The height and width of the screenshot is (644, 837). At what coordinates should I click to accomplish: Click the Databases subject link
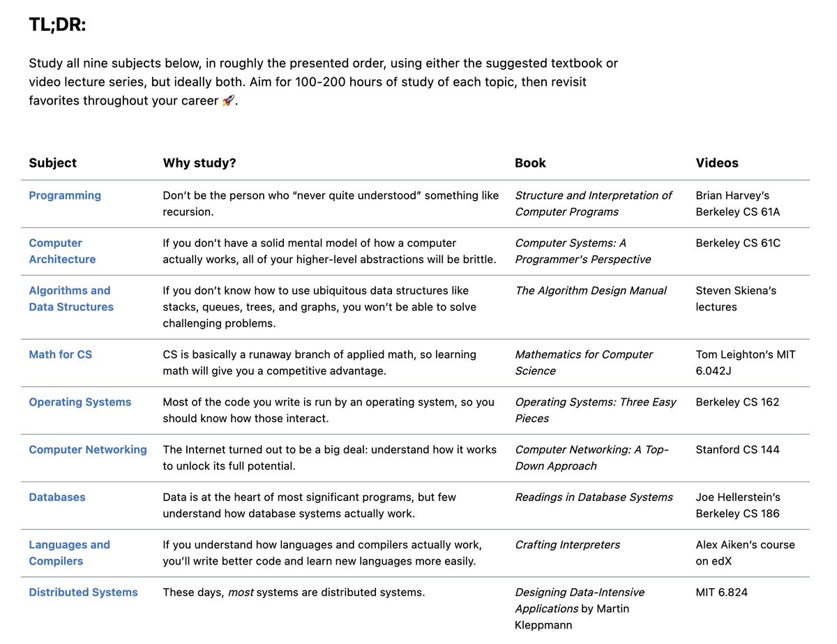(x=57, y=497)
